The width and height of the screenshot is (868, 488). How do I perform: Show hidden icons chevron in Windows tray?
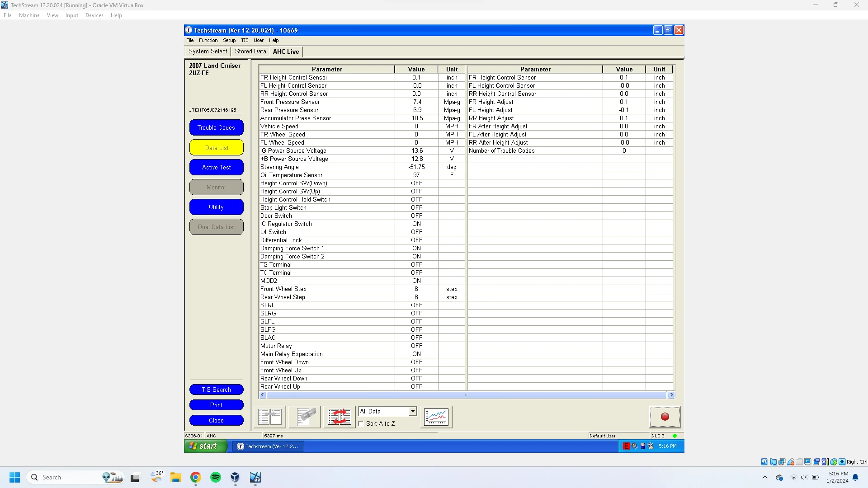[765, 477]
